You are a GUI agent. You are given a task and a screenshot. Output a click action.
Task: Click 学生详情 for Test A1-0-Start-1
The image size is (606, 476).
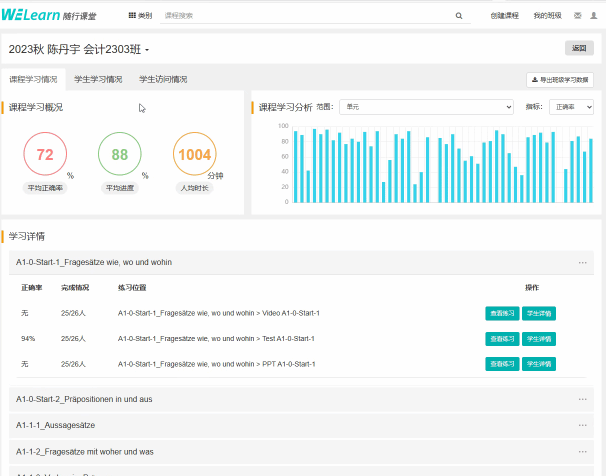pos(539,338)
